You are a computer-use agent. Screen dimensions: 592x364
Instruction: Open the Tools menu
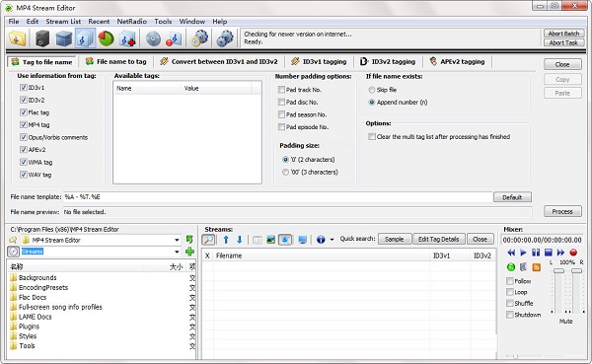[163, 22]
